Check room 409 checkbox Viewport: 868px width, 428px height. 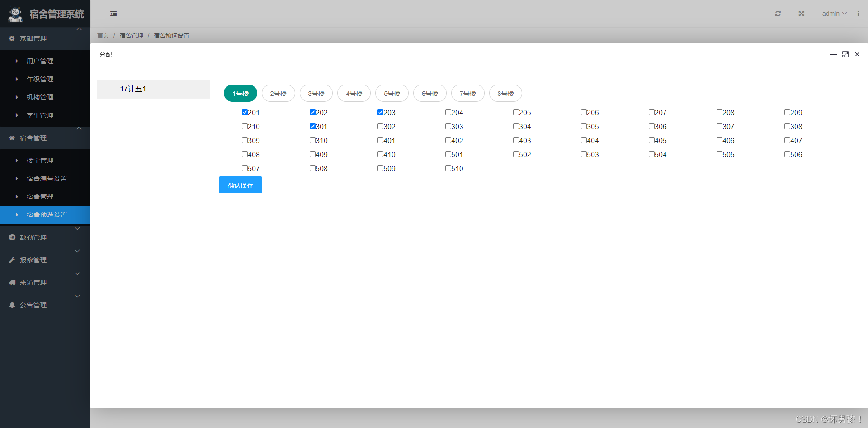312,155
